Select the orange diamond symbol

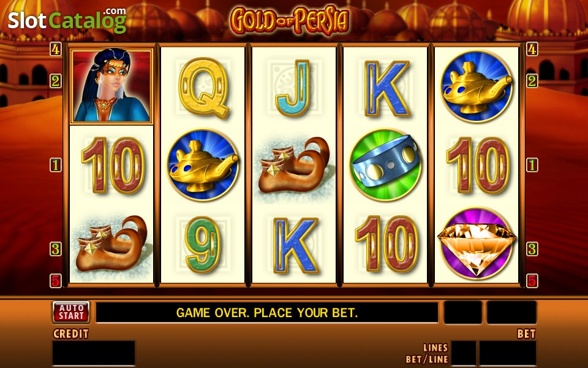click(x=477, y=243)
